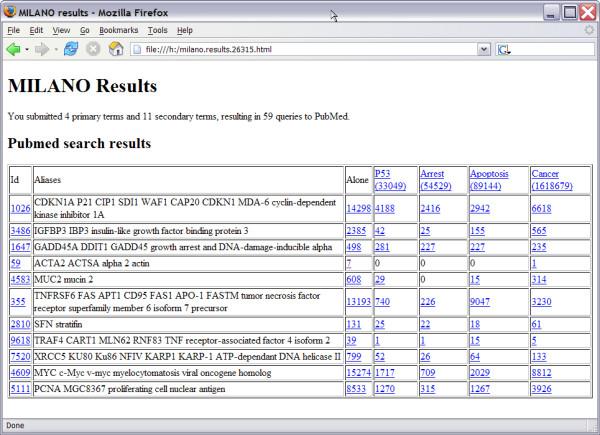Viewport: 600px width, 435px height.
Task: Click the 2385 Alone count for IGFBP3
Action: pos(356,231)
